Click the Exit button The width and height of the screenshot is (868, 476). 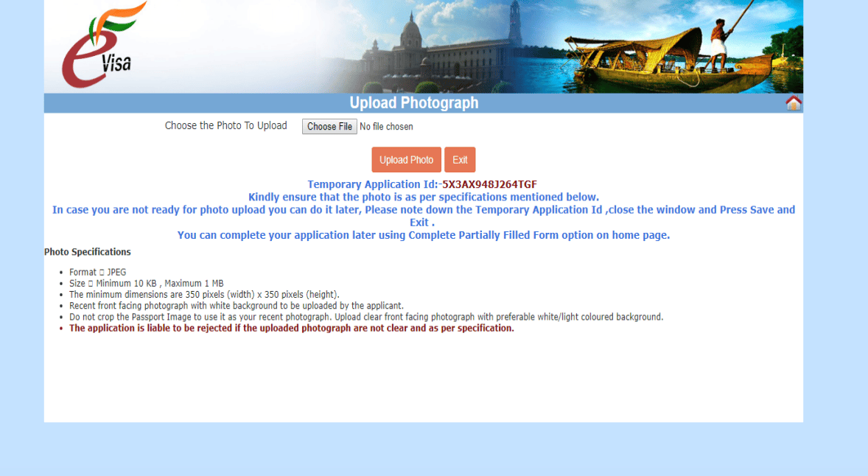pyautogui.click(x=460, y=159)
